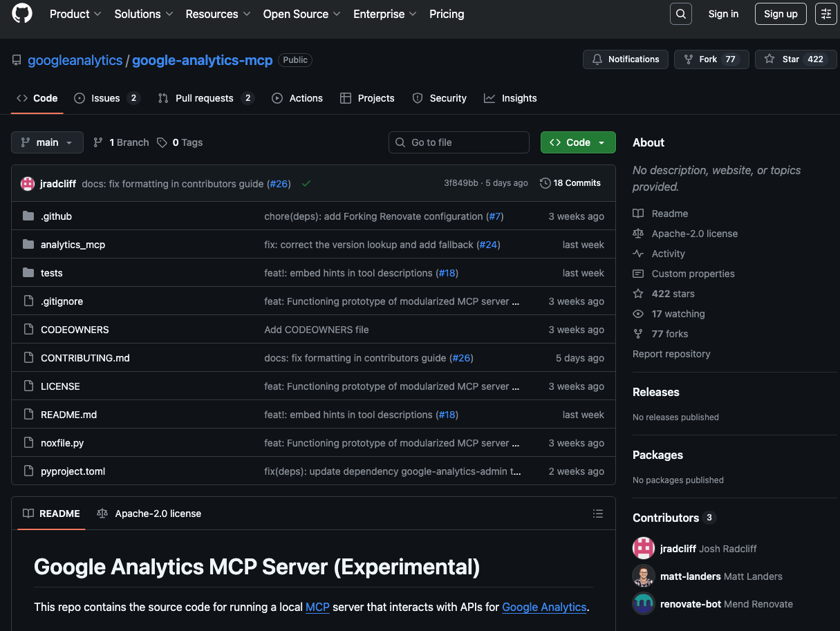Expand the Solutions menu
The width and height of the screenshot is (840, 631).
[144, 14]
